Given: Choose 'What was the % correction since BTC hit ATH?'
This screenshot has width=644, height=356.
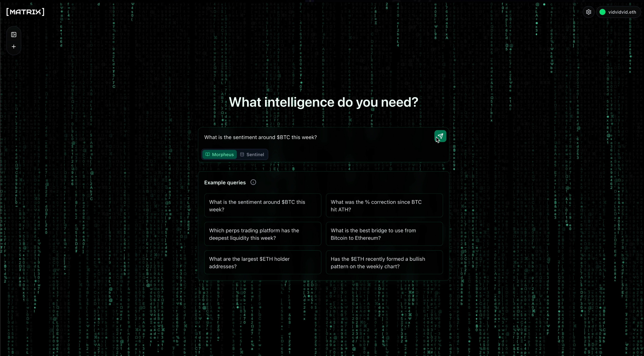Looking at the screenshot, I should point(384,206).
